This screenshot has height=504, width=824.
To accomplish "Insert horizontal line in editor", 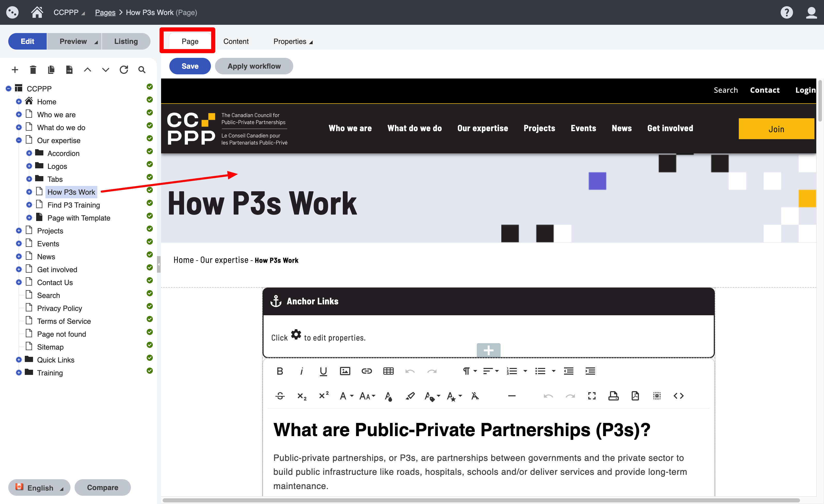I will [x=512, y=396].
